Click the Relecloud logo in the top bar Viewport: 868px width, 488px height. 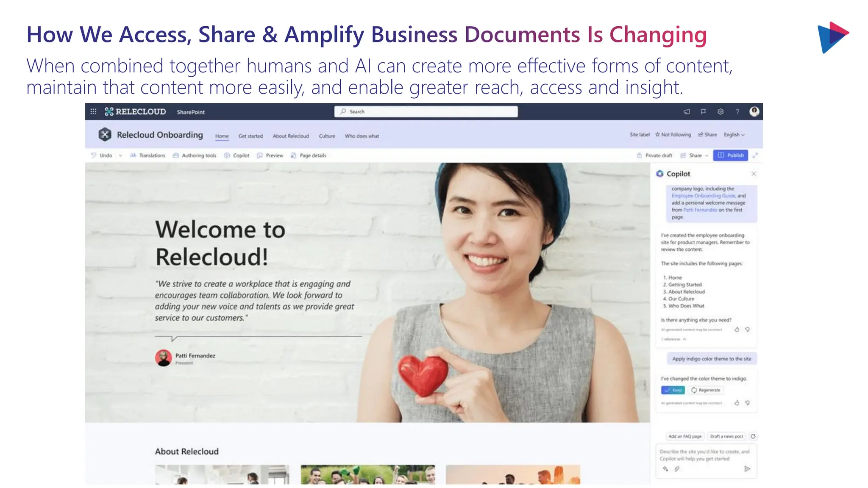(x=135, y=111)
